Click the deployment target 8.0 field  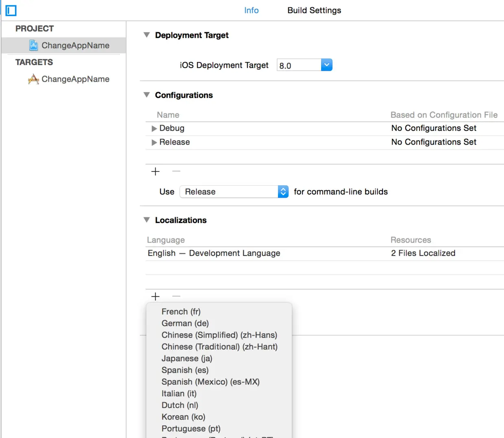[x=299, y=65]
